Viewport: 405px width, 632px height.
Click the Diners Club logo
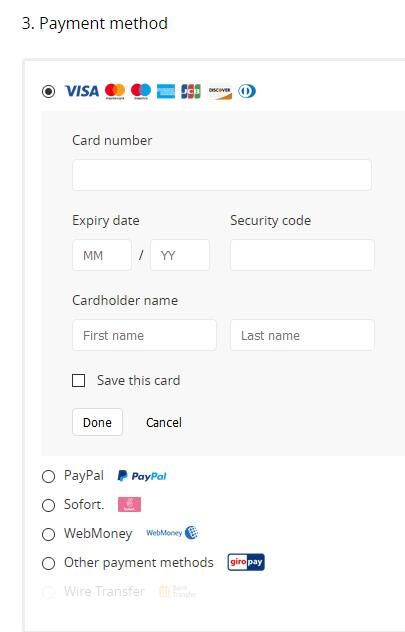coord(247,91)
